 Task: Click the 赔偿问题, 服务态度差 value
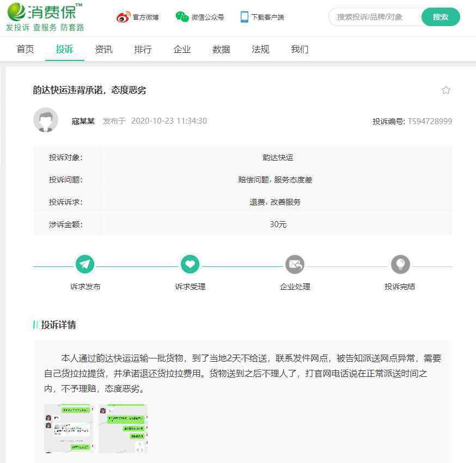[x=275, y=180]
